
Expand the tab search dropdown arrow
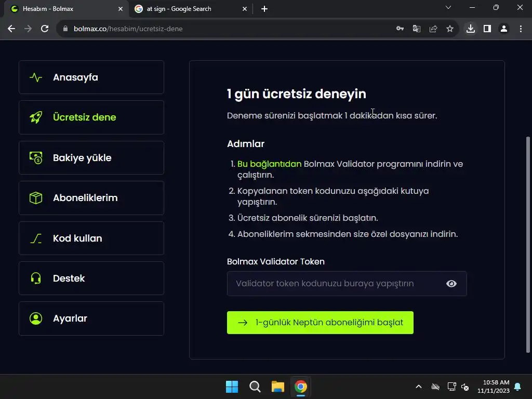pyautogui.click(x=448, y=7)
